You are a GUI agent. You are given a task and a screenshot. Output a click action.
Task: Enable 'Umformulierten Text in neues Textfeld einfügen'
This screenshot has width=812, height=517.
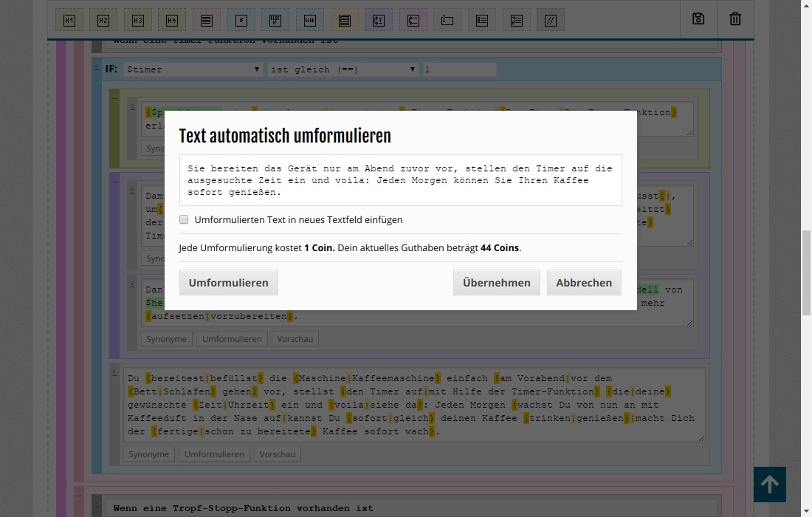pos(184,219)
